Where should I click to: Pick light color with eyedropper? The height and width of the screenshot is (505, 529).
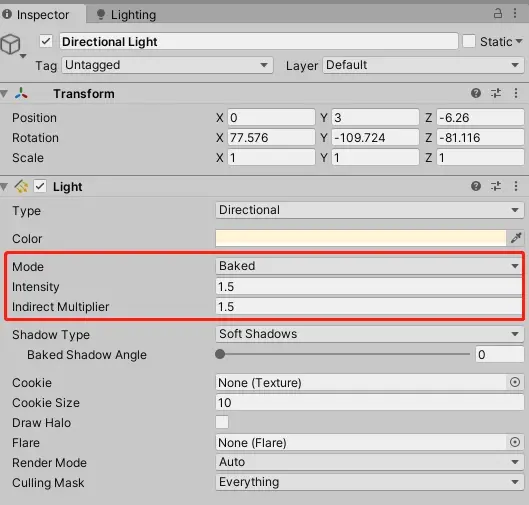click(516, 238)
